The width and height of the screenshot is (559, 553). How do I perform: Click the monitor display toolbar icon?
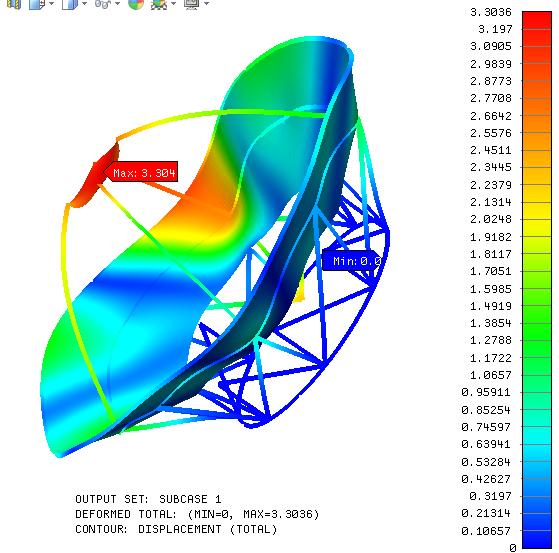tap(191, 4)
